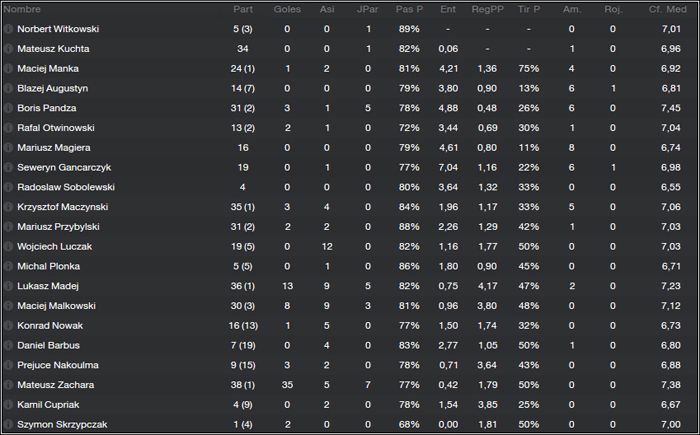Image resolution: width=700 pixels, height=435 pixels.
Task: Select info icon next to Konrad Nowak
Action: [8, 326]
